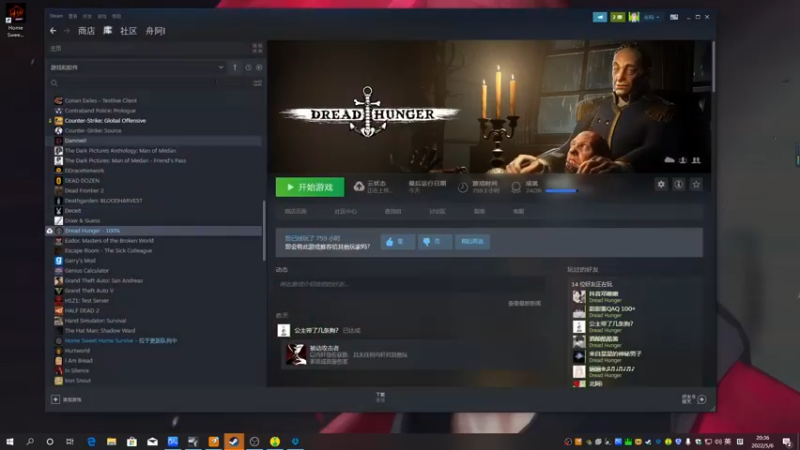Click the user avatar in the title bar
Image resolution: width=800 pixels, height=450 pixels.
(x=634, y=17)
